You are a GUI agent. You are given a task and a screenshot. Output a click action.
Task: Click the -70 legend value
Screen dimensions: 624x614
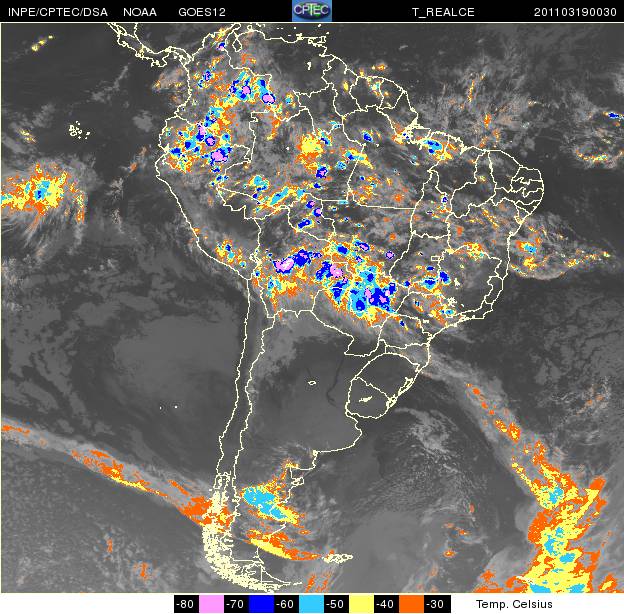[236, 604]
